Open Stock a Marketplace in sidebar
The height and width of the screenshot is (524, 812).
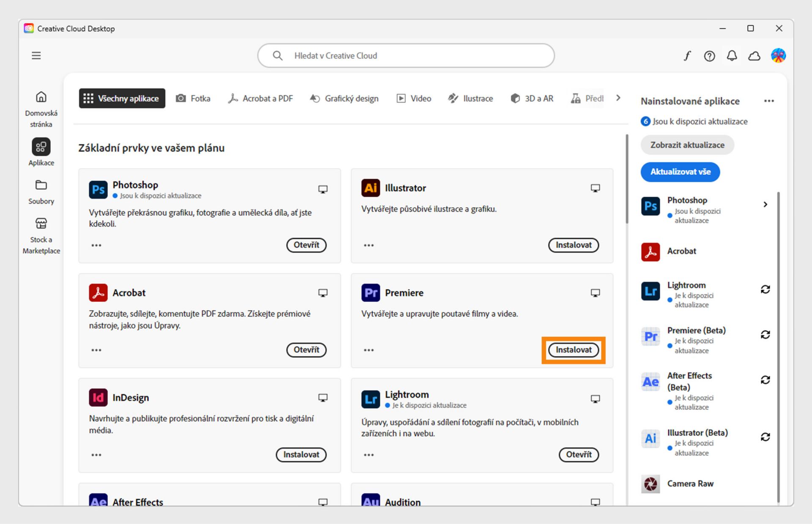41,235
